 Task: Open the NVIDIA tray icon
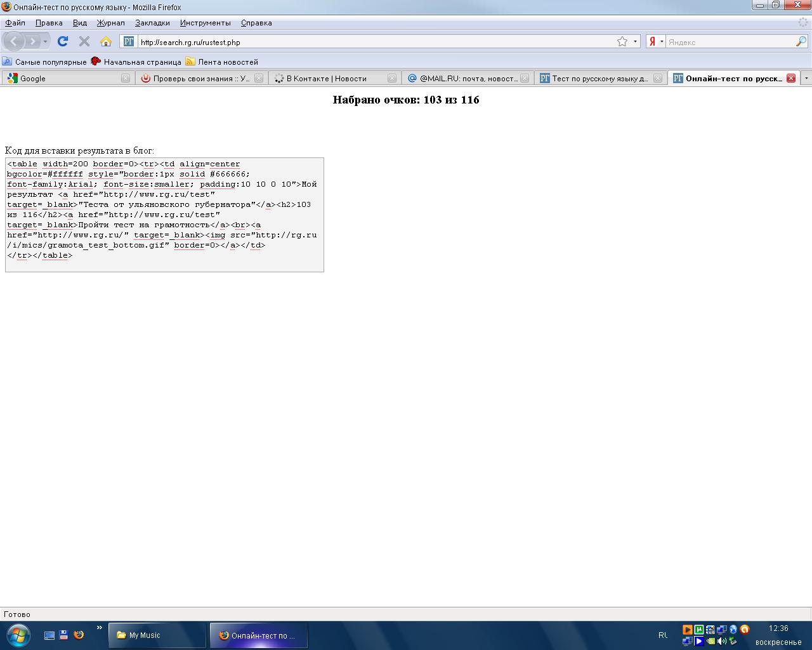pyautogui.click(x=710, y=641)
